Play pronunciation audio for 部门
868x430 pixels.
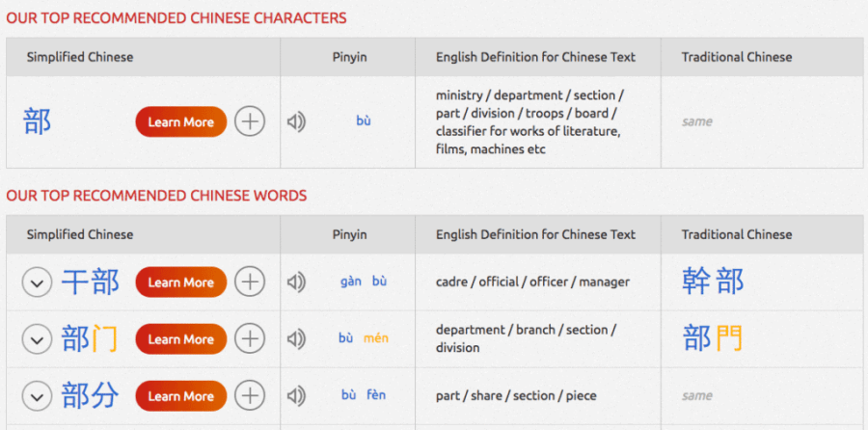(296, 338)
